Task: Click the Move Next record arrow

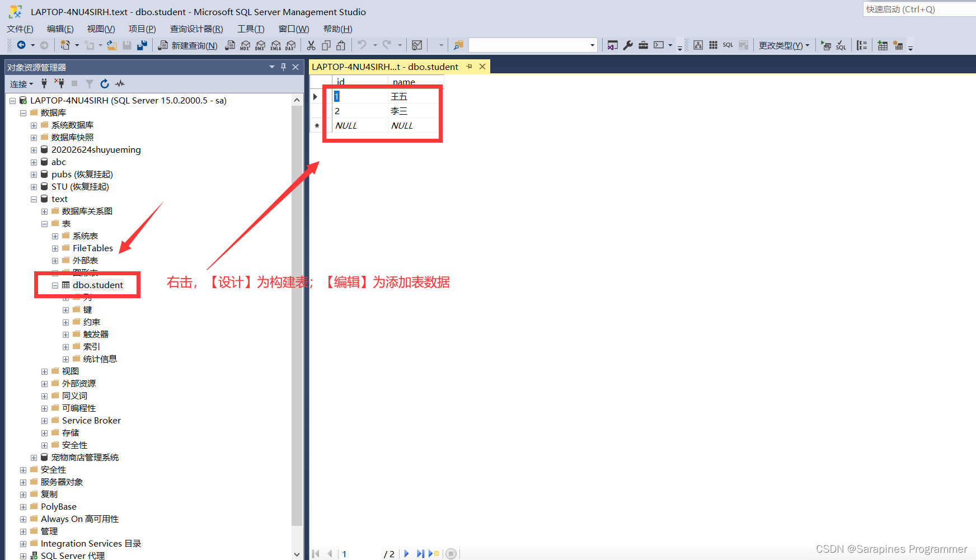Action: point(406,554)
